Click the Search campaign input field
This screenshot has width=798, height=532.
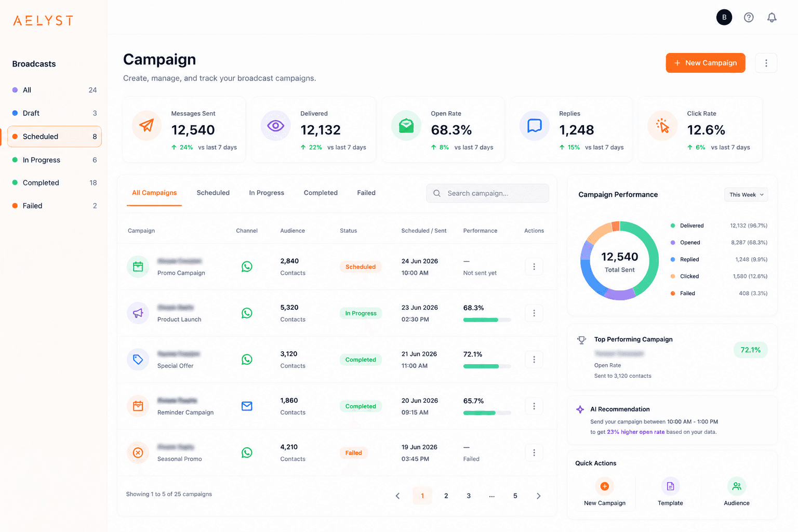(487, 193)
